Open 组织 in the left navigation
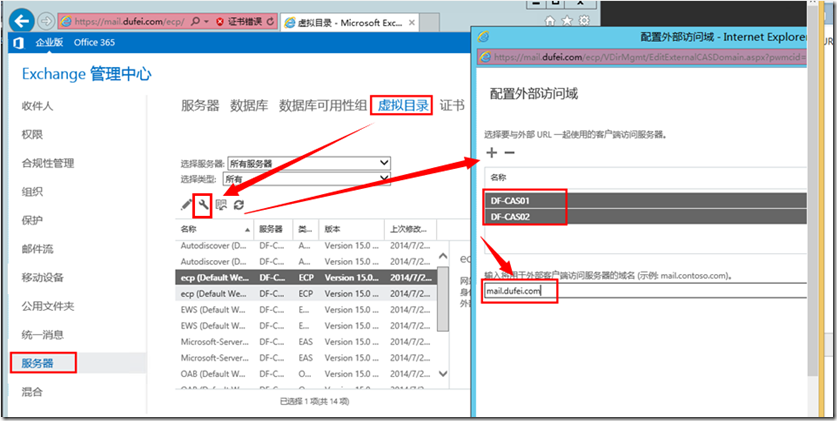 pos(32,192)
